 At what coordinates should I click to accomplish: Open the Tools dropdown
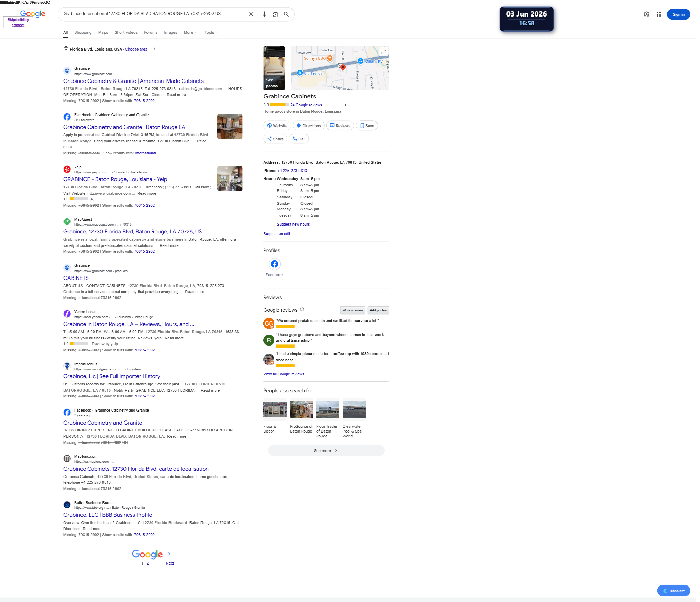[211, 33]
